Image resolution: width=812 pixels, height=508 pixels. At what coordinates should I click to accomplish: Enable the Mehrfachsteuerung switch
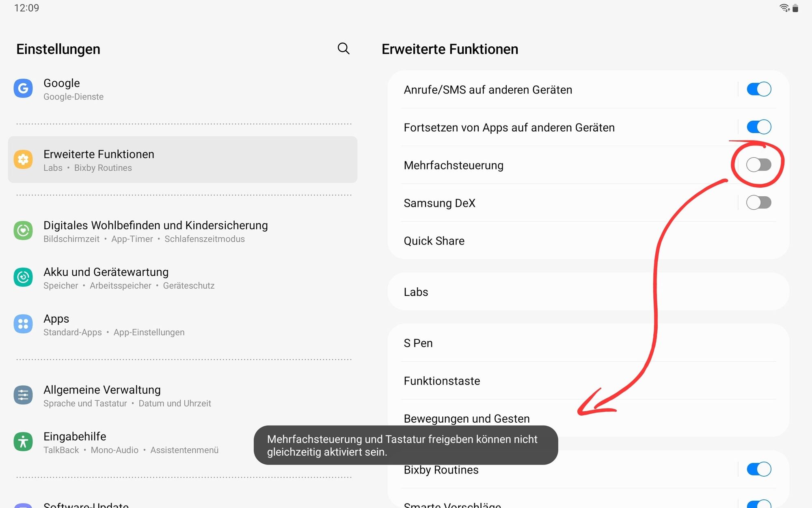(759, 165)
